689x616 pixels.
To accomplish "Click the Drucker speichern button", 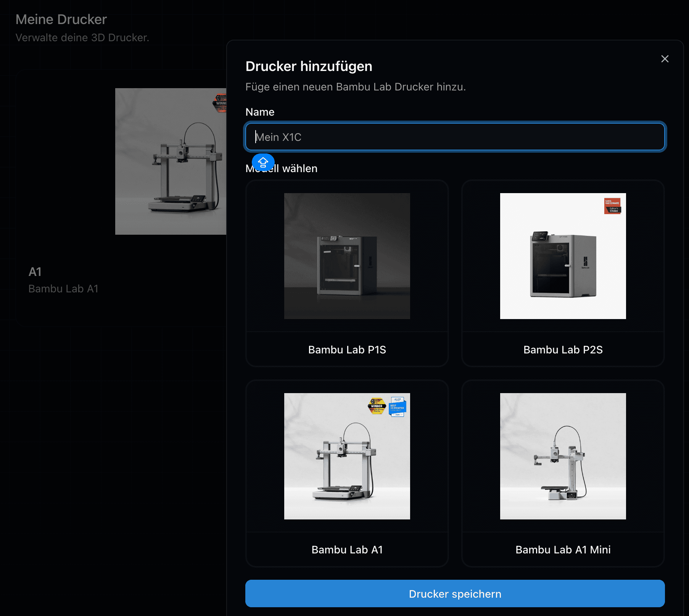I will click(455, 594).
